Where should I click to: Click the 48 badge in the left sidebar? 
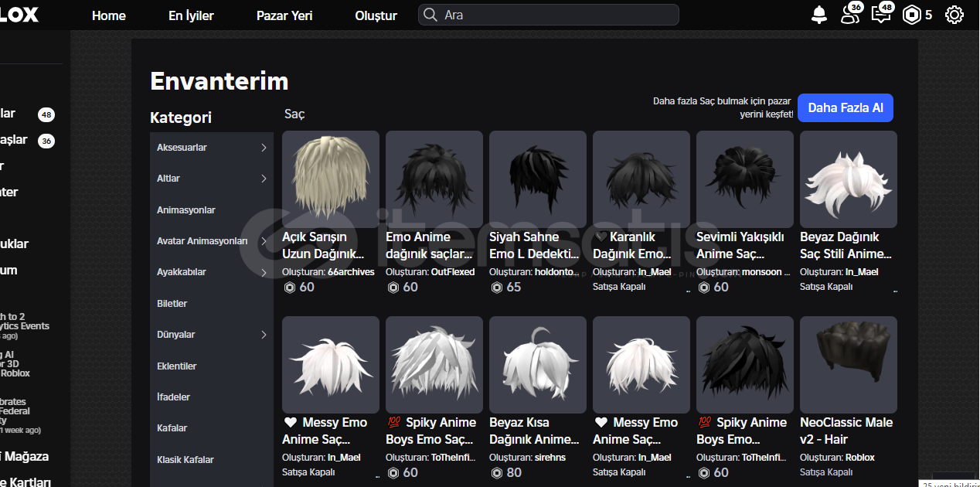pyautogui.click(x=46, y=115)
